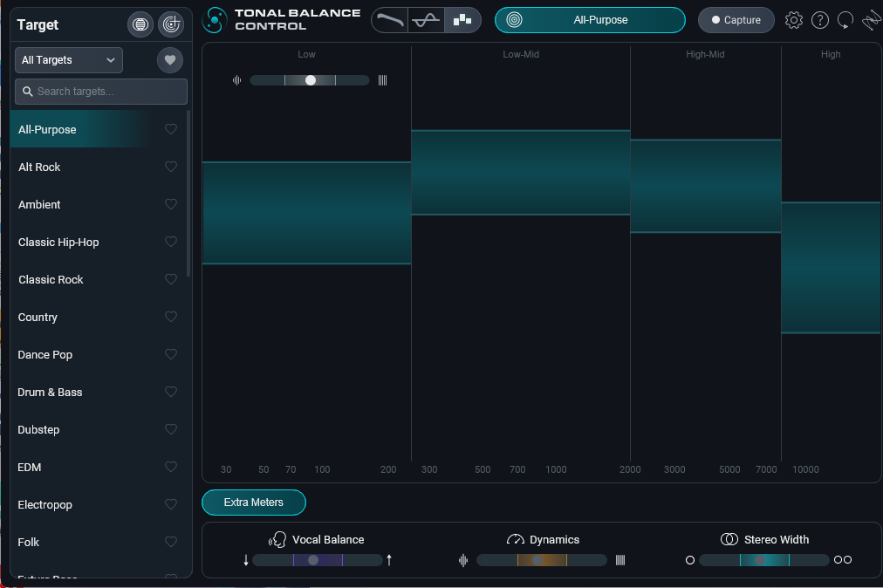The image size is (883, 588).
Task: Switch to the broad bars view
Action: tap(462, 20)
